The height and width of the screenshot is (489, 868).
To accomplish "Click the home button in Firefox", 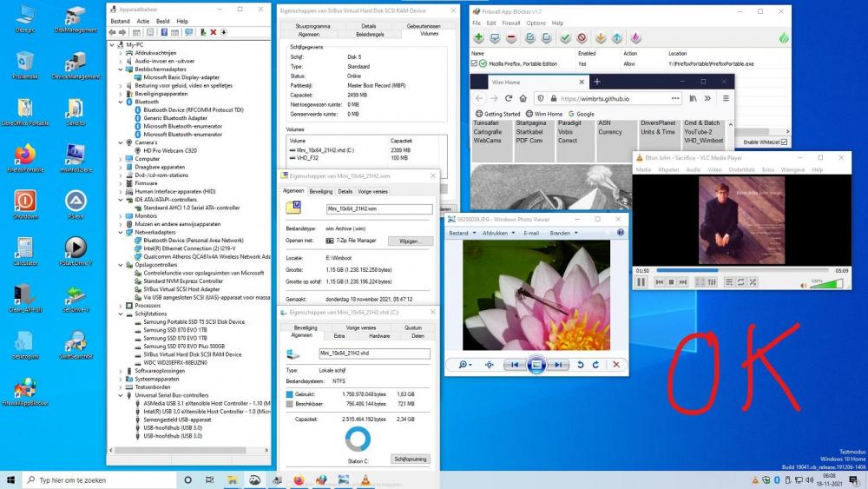I will 523,98.
